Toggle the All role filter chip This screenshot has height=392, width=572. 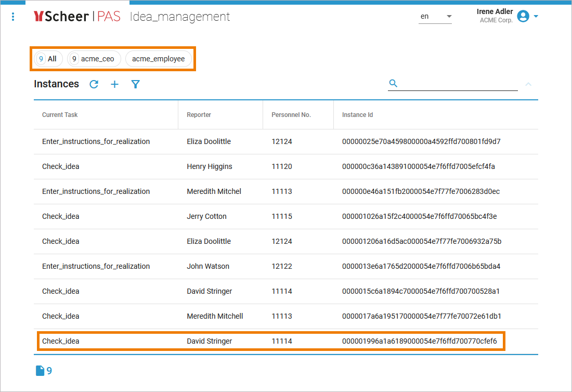pos(48,59)
